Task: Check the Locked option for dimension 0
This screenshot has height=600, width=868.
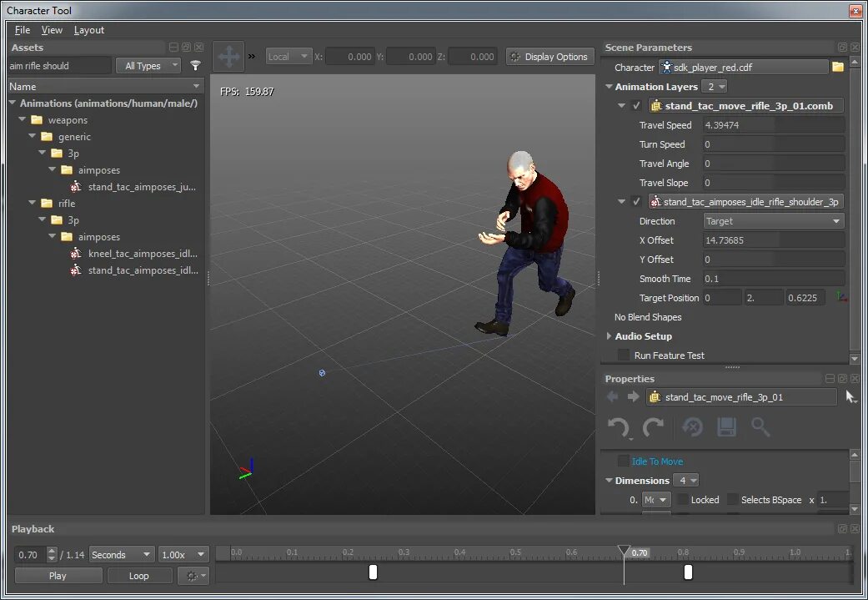Action: (683, 500)
